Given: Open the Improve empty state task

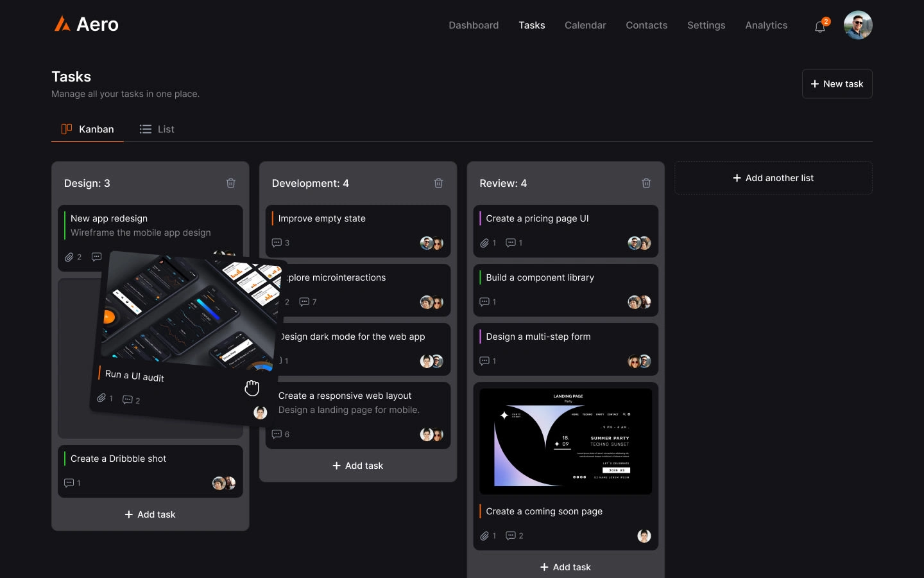Looking at the screenshot, I should pos(358,231).
